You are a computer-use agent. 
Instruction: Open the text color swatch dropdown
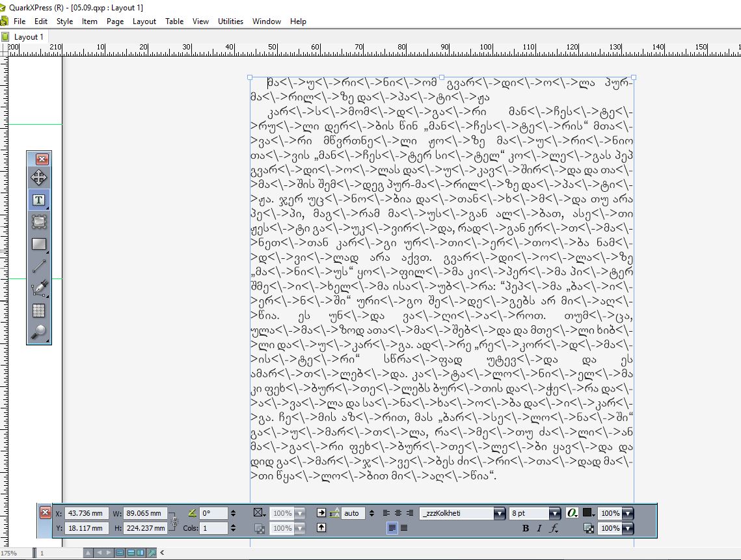589,514
